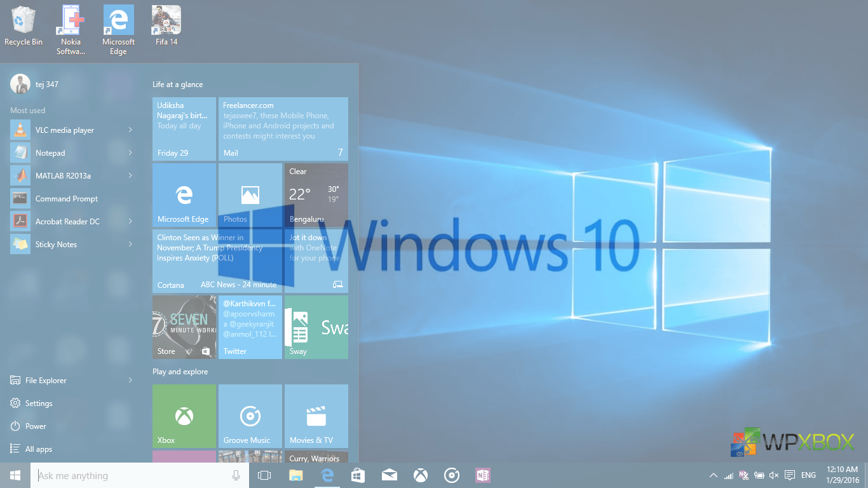Click the muted volume tray icon

(x=774, y=475)
